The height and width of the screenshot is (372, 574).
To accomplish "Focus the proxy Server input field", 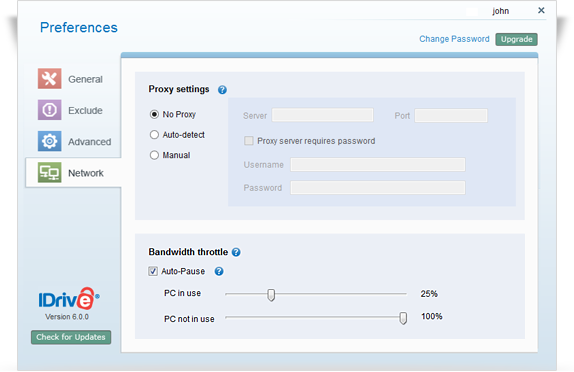I will coord(323,115).
